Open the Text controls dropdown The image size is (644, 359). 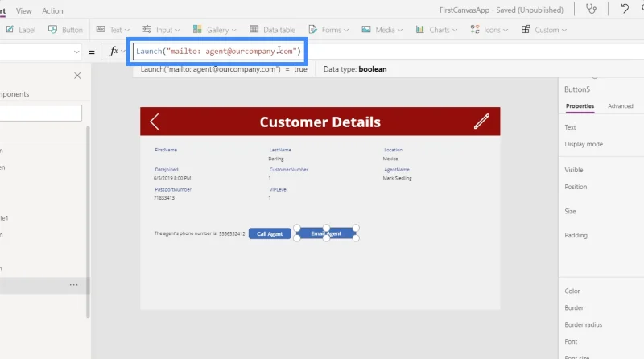pos(113,30)
